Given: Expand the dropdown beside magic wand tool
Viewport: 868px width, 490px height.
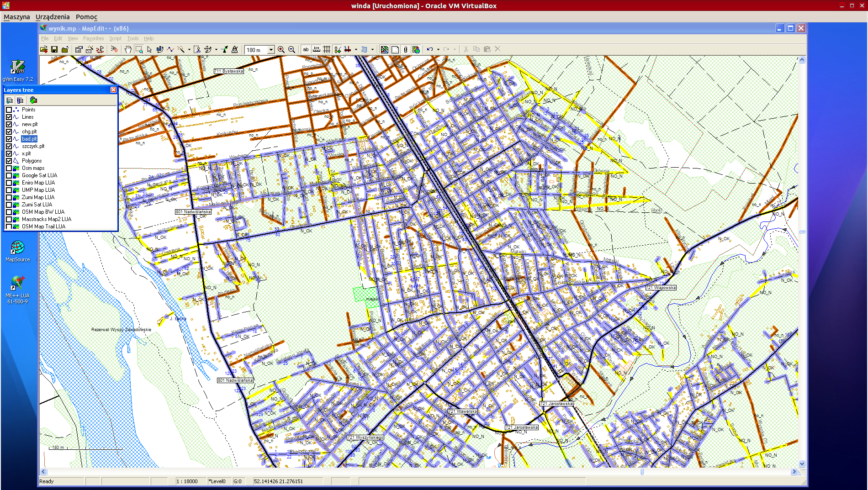Looking at the screenshot, I should tap(189, 50).
